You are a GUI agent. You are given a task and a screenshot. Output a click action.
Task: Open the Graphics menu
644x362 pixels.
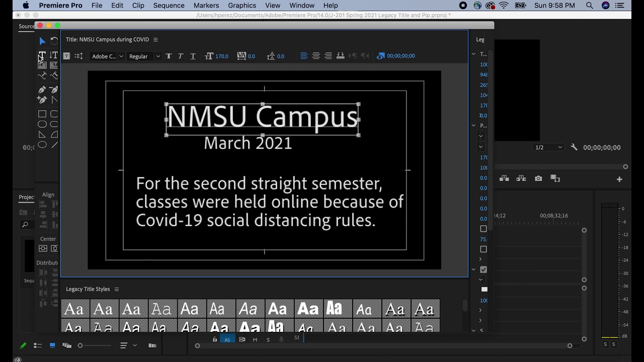(x=242, y=6)
